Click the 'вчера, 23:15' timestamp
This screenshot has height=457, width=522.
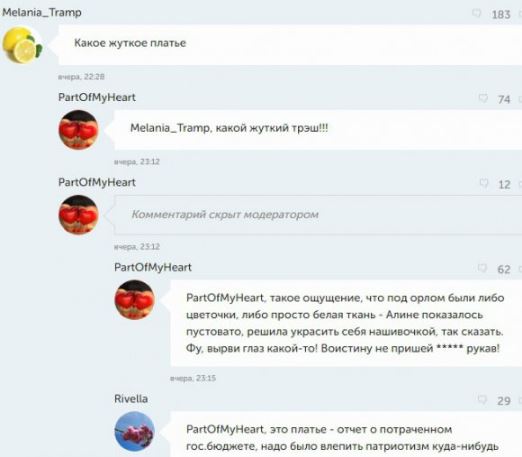[193, 378]
